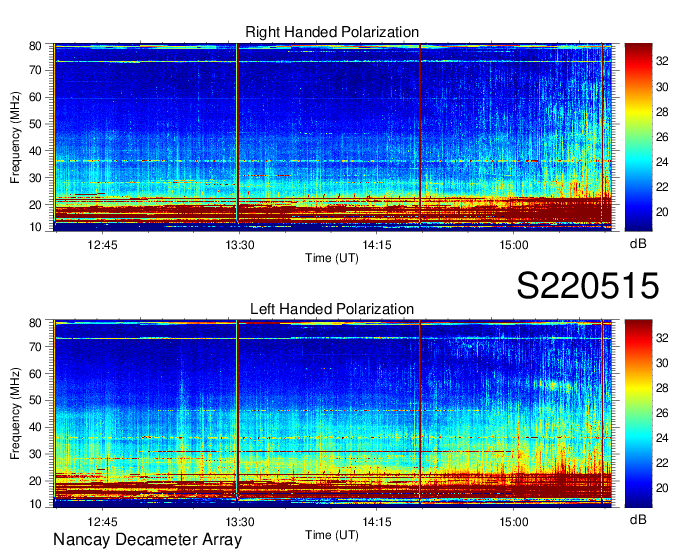The width and height of the screenshot is (680, 552).
Task: Click the color bar beside the Left Handed plot
Action: pyautogui.click(x=638, y=414)
